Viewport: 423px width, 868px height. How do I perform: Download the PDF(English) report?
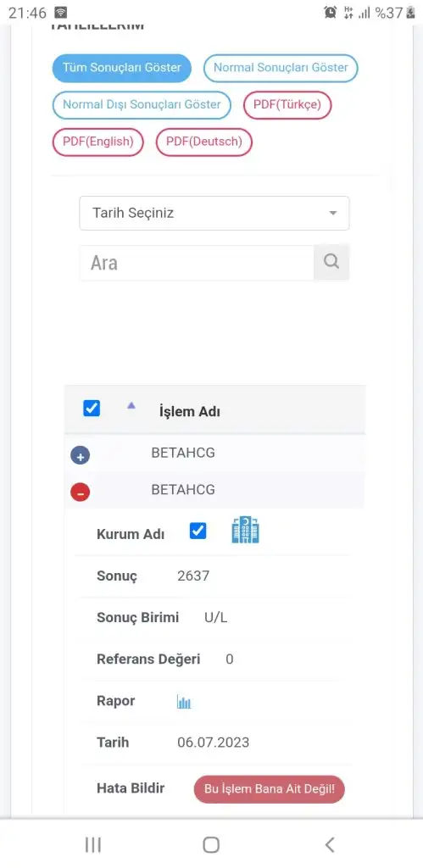tap(98, 142)
